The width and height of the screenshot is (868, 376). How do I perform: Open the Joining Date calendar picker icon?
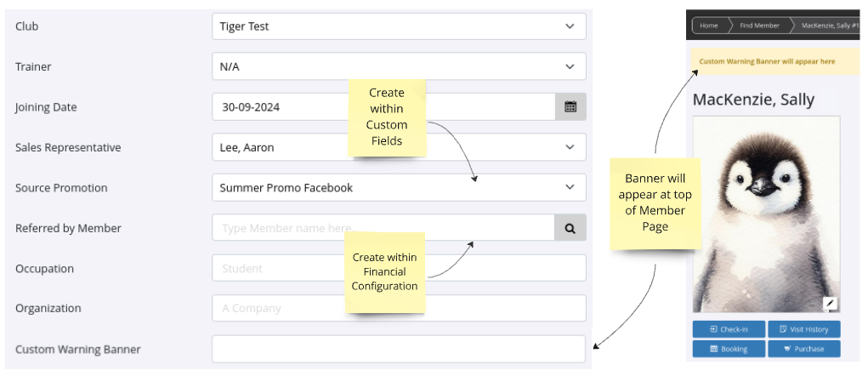pyautogui.click(x=570, y=107)
